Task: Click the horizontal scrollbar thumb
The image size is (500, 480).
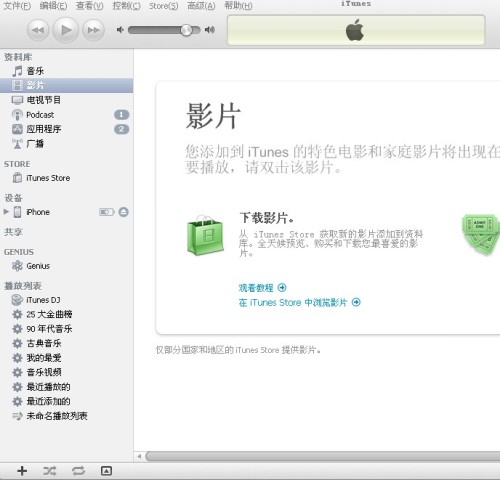Action: [323, 456]
